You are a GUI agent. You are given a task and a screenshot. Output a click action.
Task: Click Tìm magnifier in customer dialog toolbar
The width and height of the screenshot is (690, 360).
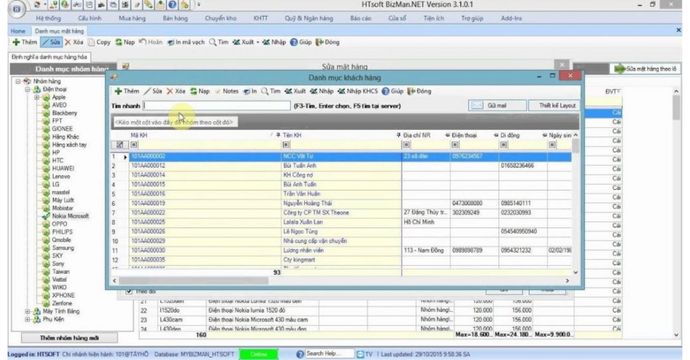pyautogui.click(x=265, y=91)
